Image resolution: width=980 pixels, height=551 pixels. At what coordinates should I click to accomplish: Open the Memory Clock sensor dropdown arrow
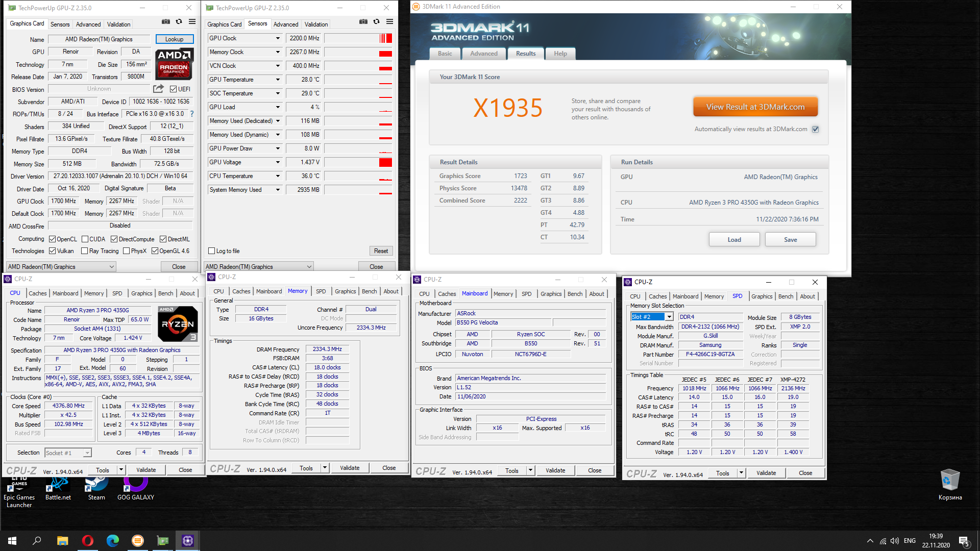coord(278,52)
